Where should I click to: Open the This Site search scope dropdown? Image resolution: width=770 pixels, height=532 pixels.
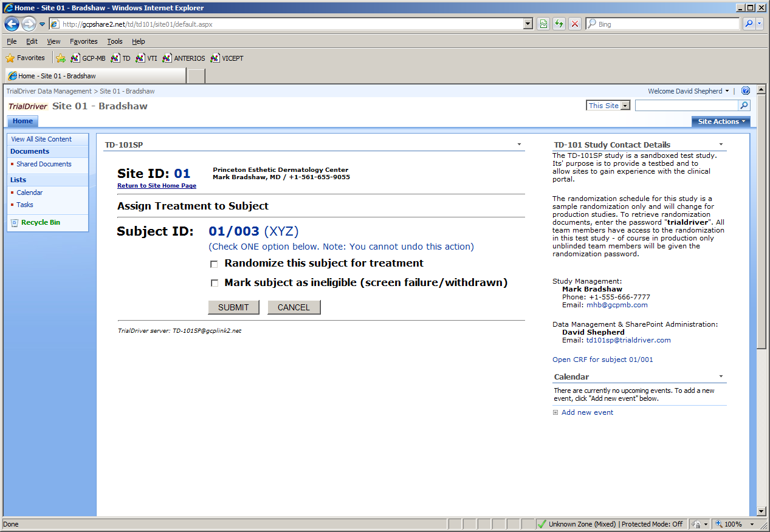click(625, 106)
